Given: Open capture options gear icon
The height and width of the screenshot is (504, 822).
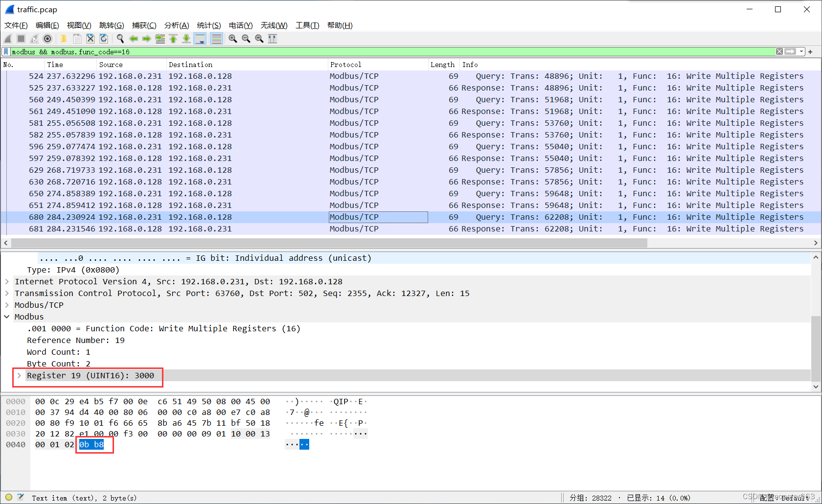Looking at the screenshot, I should coord(47,39).
